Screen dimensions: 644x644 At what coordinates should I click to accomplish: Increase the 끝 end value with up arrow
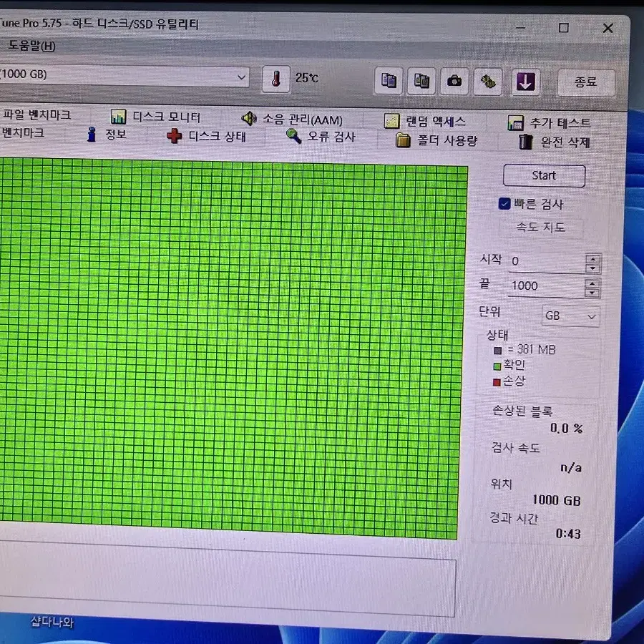(592, 283)
